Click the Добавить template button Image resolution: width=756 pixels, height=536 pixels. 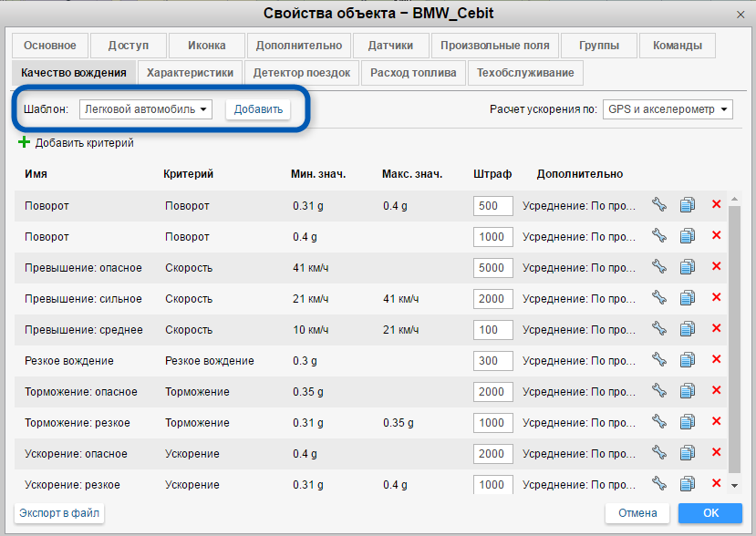point(258,109)
